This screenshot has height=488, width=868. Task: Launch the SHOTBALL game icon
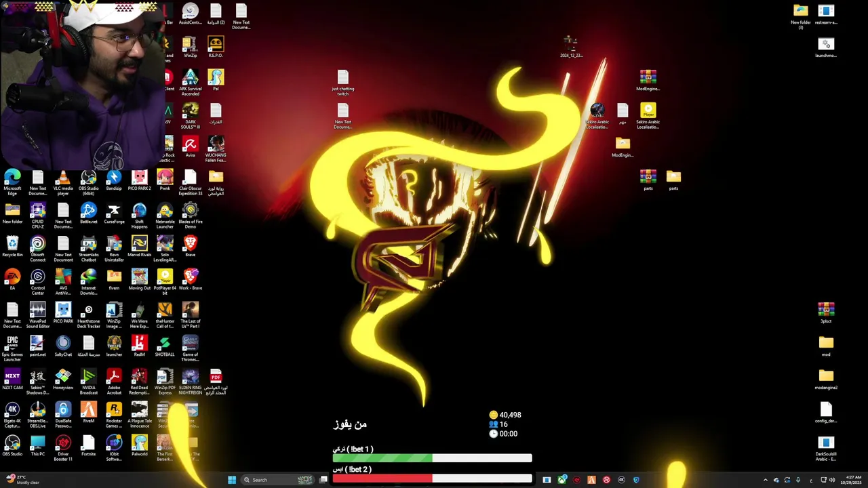click(165, 347)
